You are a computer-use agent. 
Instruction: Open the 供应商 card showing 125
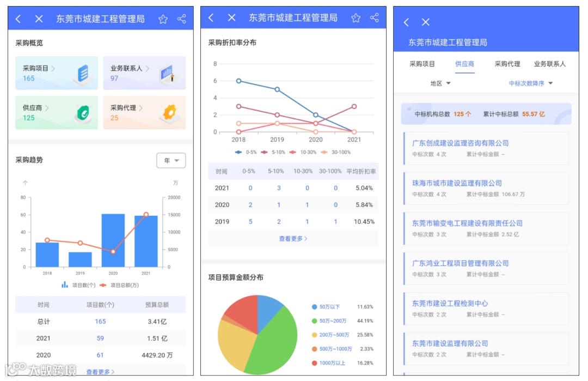pos(57,113)
